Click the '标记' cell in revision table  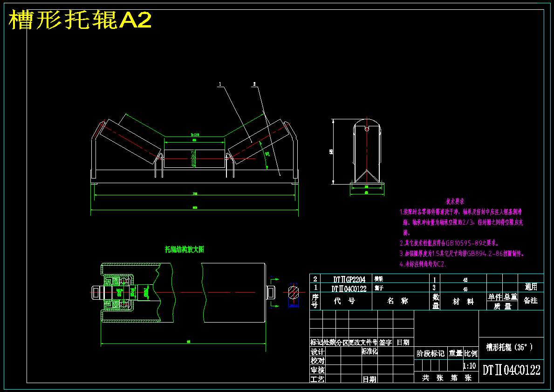click(316, 342)
